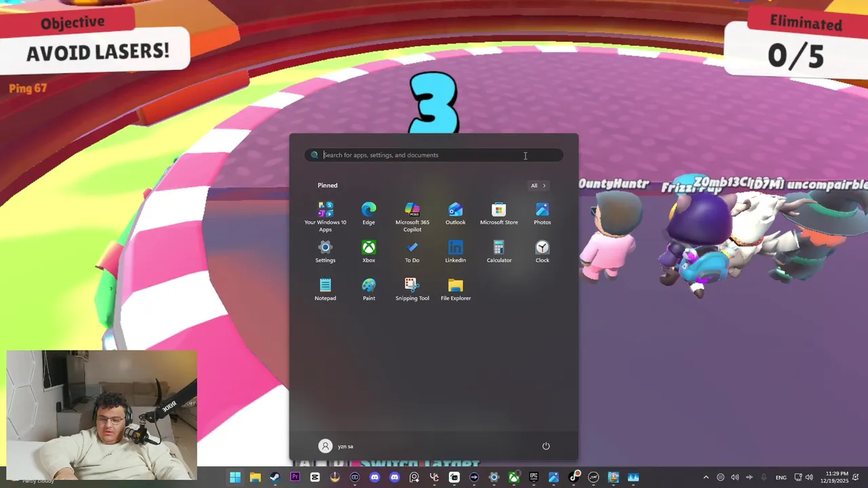
Task: Show hidden system tray icons
Action: [x=706, y=477]
